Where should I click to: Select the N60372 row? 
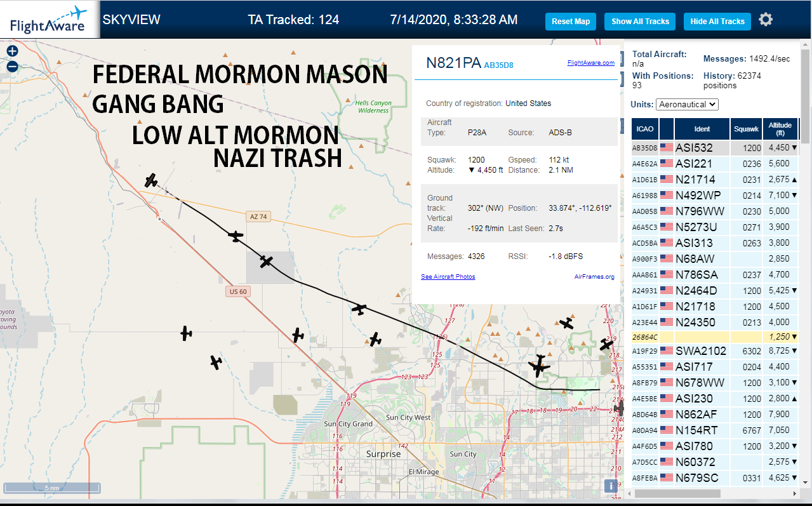click(715, 462)
